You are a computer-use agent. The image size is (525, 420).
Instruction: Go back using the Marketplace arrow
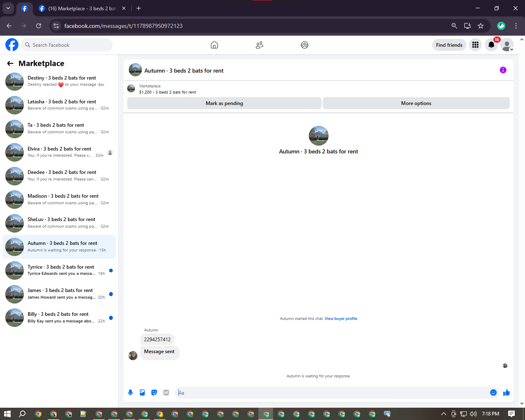click(x=10, y=64)
